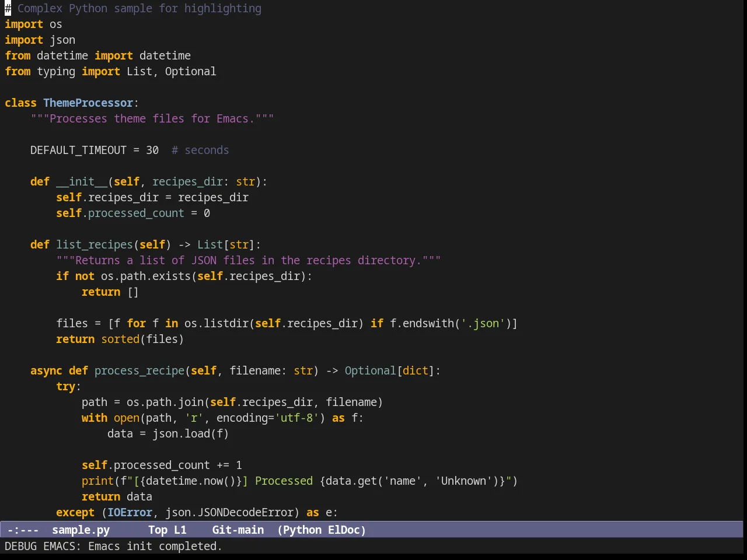Click the list_recipes function name
Viewport: 747px width, 560px height.
click(x=95, y=244)
